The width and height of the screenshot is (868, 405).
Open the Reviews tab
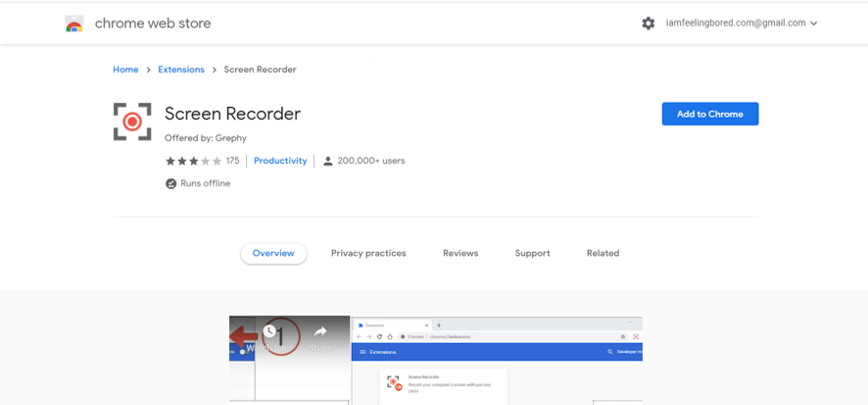tap(460, 253)
